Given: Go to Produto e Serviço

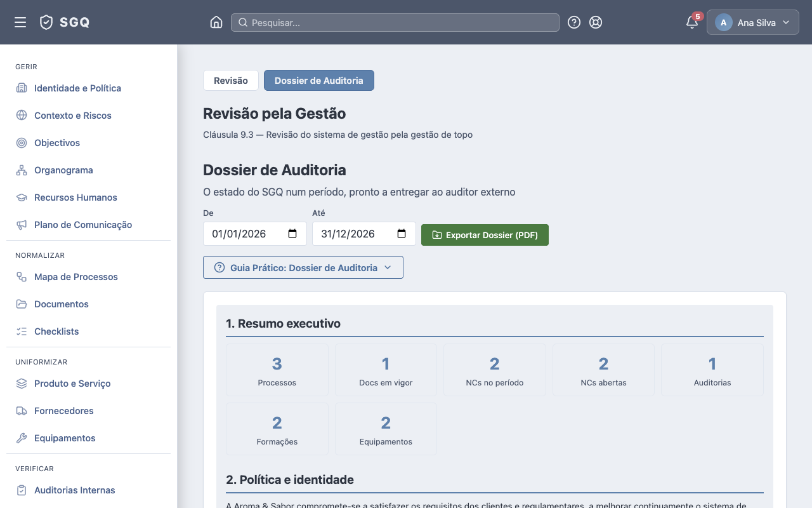Looking at the screenshot, I should 89,384.
